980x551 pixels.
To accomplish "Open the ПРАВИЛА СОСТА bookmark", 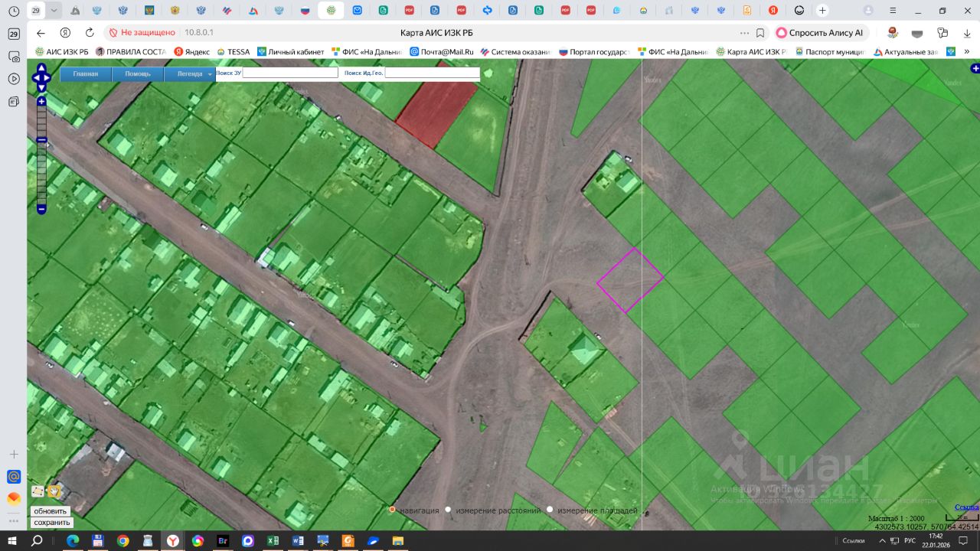I will click(x=130, y=52).
